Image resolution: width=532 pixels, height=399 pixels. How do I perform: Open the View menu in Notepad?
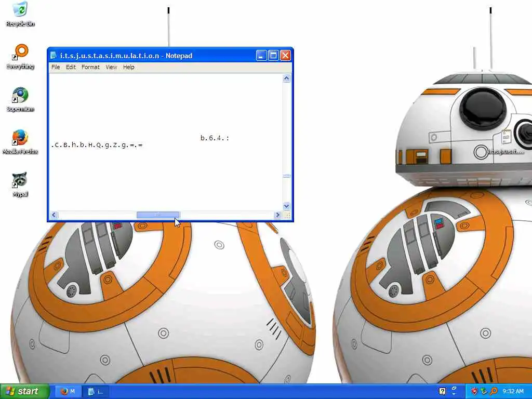click(111, 67)
